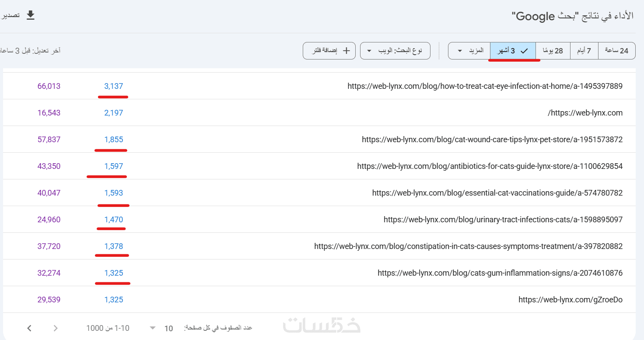Click the 24,960 impressions value
644x340 pixels.
(49, 220)
